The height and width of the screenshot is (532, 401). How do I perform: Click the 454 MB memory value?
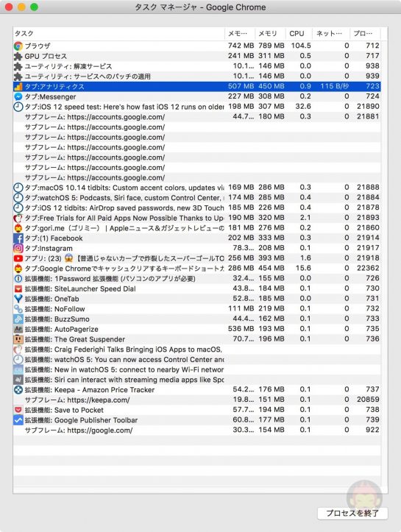272,268
